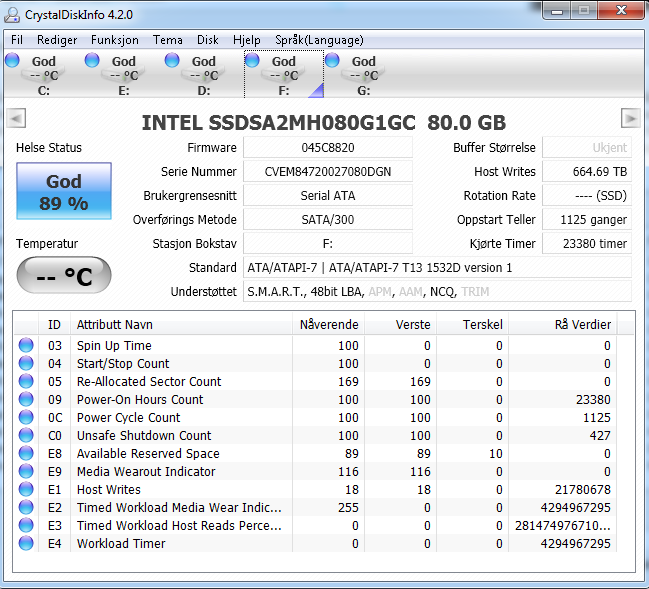Click the serial number CVEM84720027080DGN field
The image size is (649, 589).
click(328, 172)
